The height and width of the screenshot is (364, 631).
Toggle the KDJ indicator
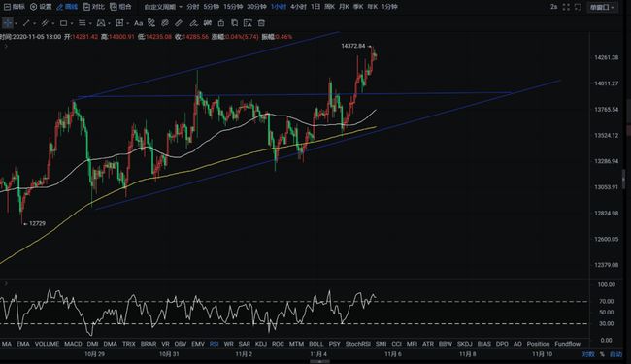[261, 344]
